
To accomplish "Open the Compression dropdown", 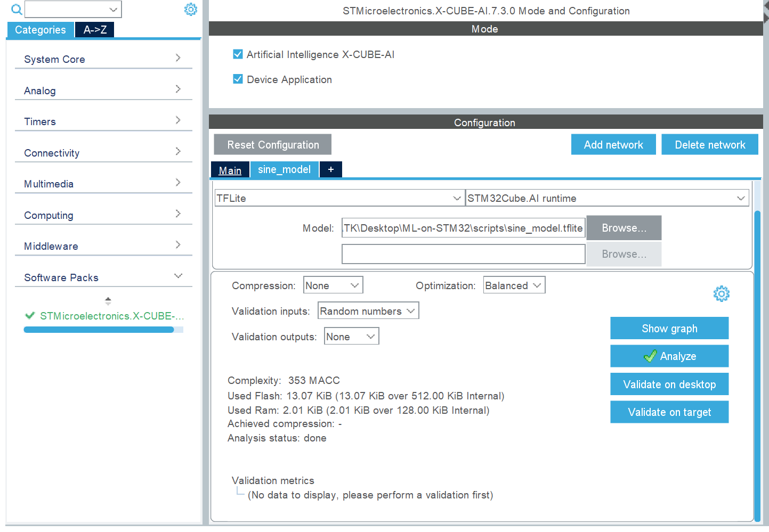I will coord(333,285).
